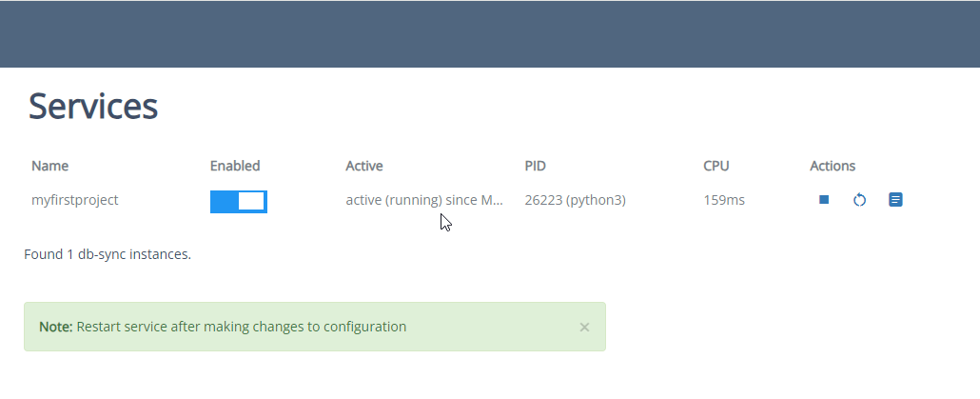Viewport: 980px width, 399px height.
Task: Click the dark blue header bar
Action: click(490, 34)
